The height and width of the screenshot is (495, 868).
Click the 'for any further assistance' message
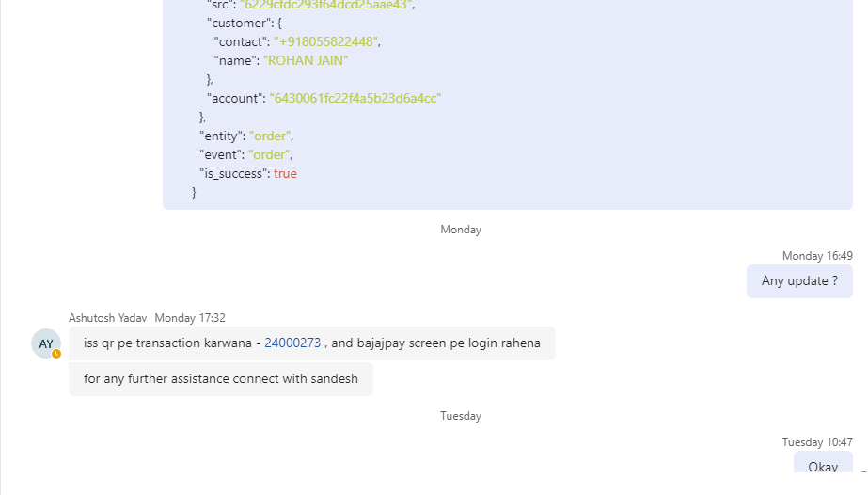coord(220,379)
